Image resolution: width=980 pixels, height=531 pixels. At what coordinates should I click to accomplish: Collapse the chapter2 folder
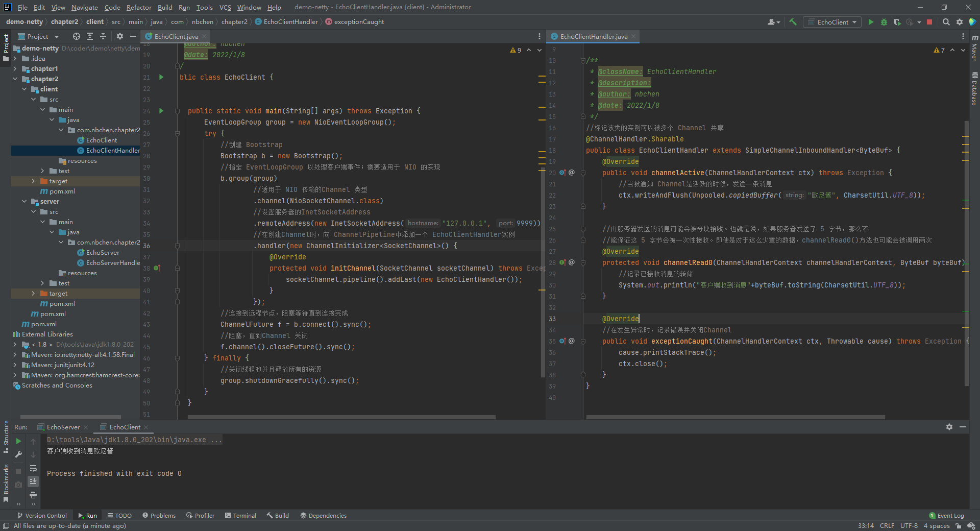(x=15, y=79)
